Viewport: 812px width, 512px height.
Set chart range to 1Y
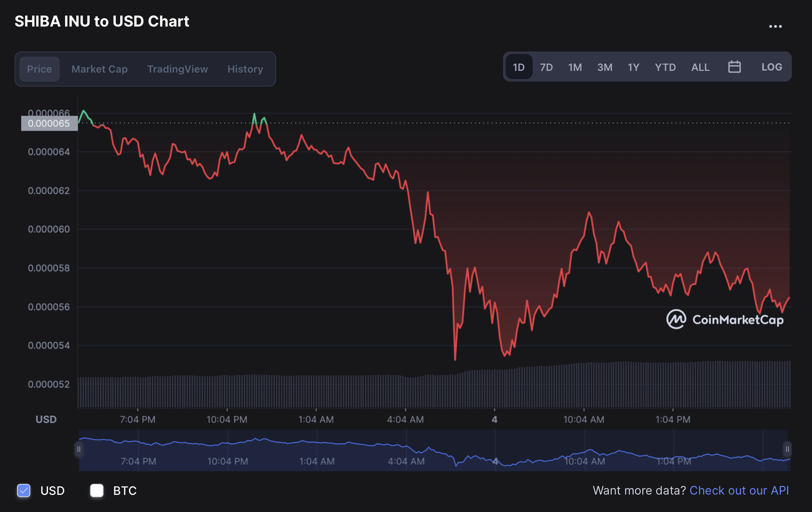633,67
